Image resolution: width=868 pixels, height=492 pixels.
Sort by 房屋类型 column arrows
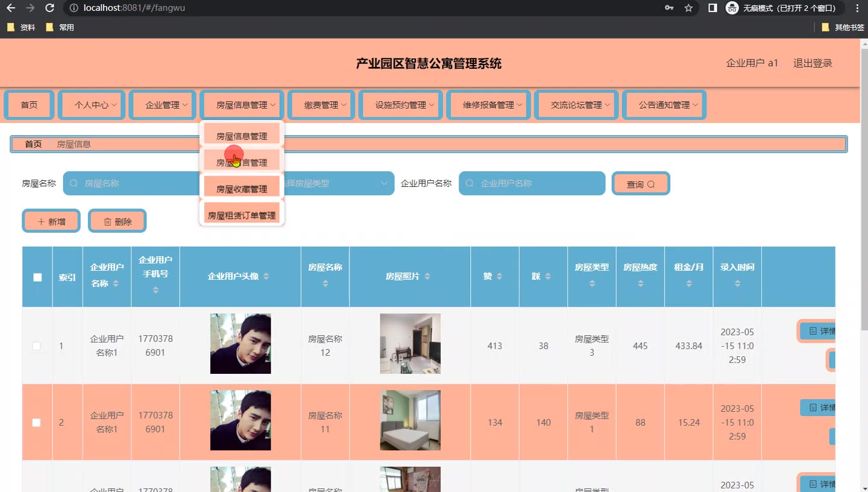click(592, 283)
